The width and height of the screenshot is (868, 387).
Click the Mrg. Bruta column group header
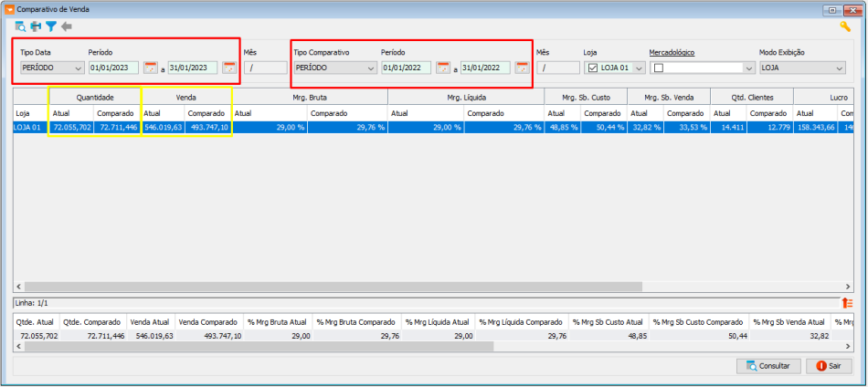(x=310, y=96)
